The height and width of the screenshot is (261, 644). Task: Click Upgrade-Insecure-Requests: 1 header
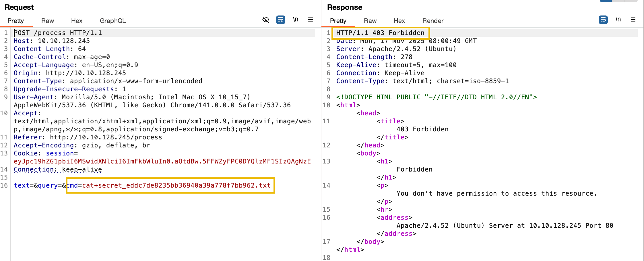pos(70,89)
